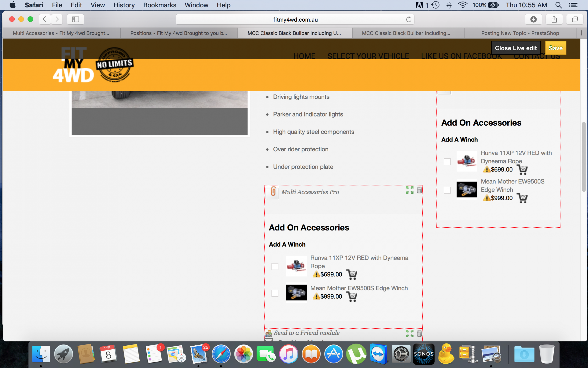This screenshot has width=588, height=368.
Task: Check the Mean Mother EW9500S checkbox in the center module
Action: click(275, 293)
